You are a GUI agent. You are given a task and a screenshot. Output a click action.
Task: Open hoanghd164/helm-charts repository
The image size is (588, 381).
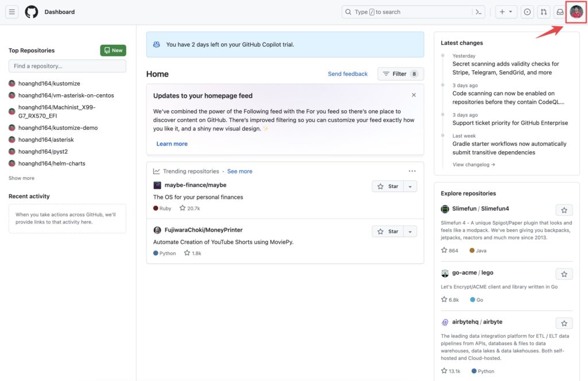52,163
